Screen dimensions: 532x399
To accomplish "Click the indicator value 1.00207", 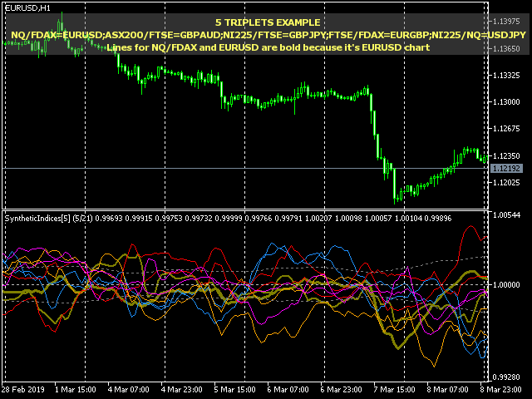I will click(x=318, y=219).
